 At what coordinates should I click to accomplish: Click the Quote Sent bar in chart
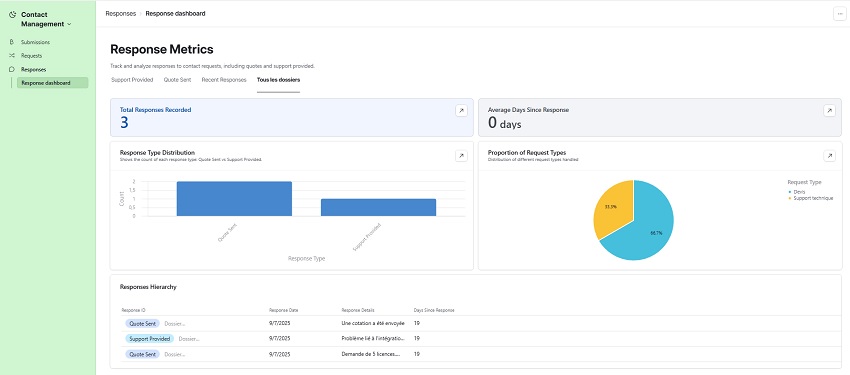coord(234,199)
